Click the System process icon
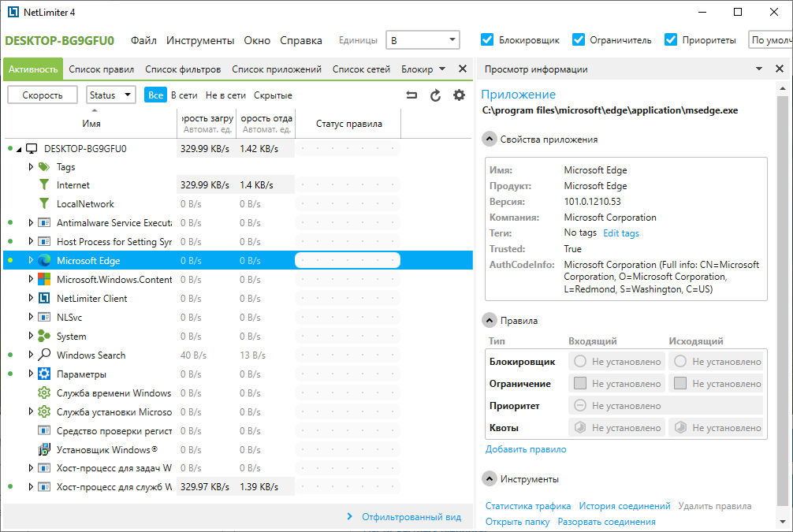The width and height of the screenshot is (793, 532). (x=44, y=337)
